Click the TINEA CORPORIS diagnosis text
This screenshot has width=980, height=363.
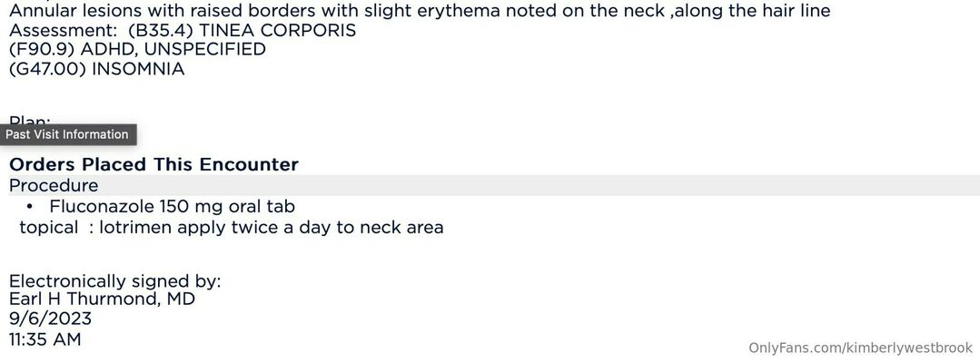276,31
